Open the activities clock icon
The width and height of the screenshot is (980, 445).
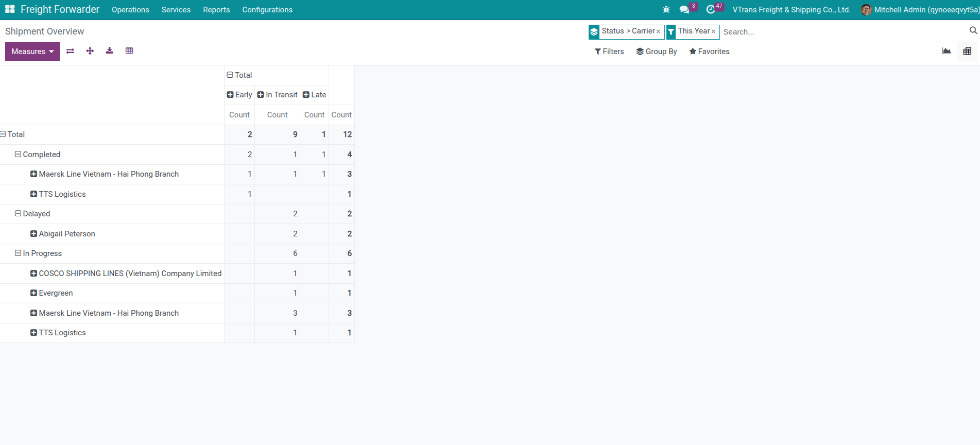click(711, 10)
